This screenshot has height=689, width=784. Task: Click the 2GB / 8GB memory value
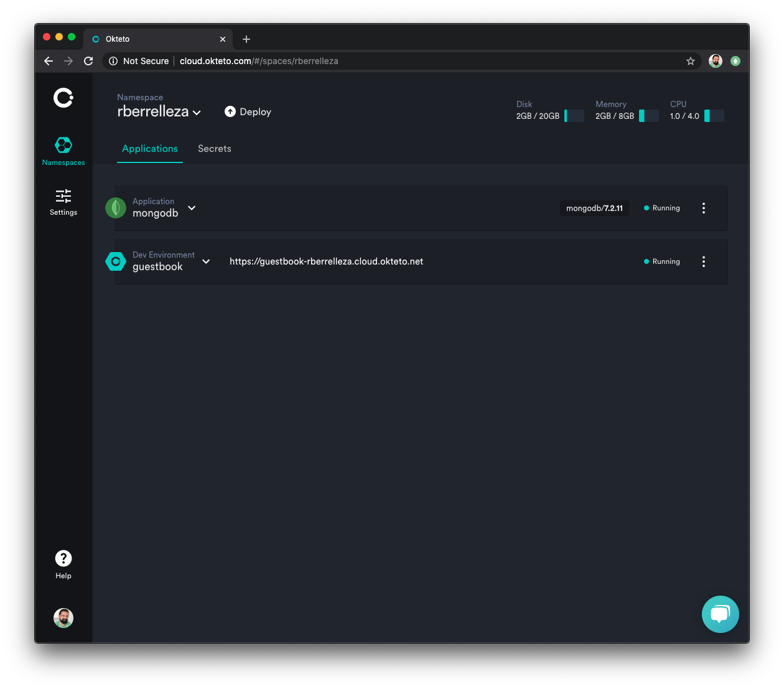pyautogui.click(x=615, y=116)
